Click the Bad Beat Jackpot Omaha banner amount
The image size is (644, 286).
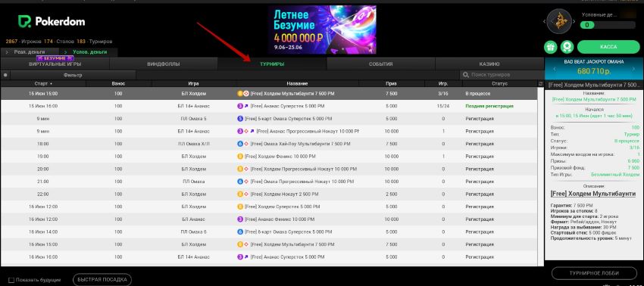[x=594, y=71]
